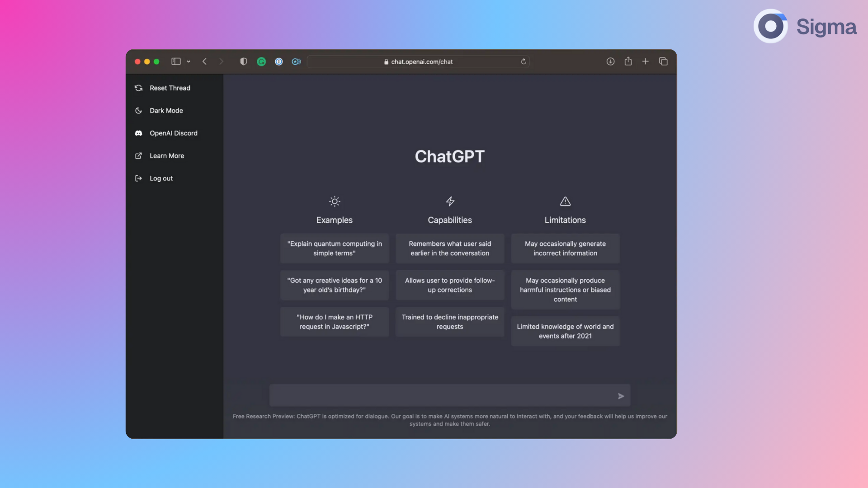Select the "Explain quantum computing" example
This screenshot has width=868, height=488.
click(x=335, y=249)
